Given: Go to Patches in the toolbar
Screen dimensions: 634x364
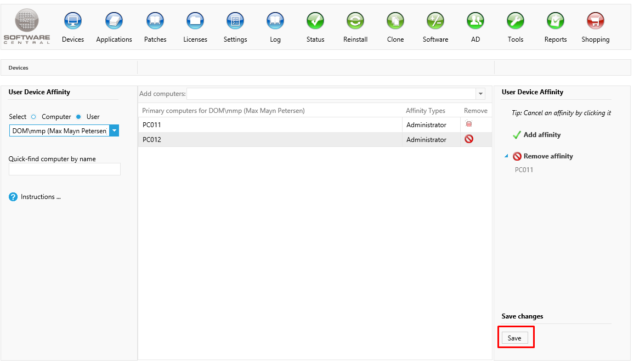Looking at the screenshot, I should click(155, 22).
